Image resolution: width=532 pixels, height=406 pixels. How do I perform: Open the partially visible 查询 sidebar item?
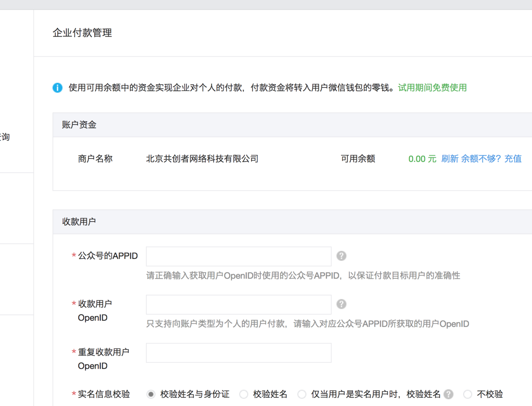click(x=5, y=137)
